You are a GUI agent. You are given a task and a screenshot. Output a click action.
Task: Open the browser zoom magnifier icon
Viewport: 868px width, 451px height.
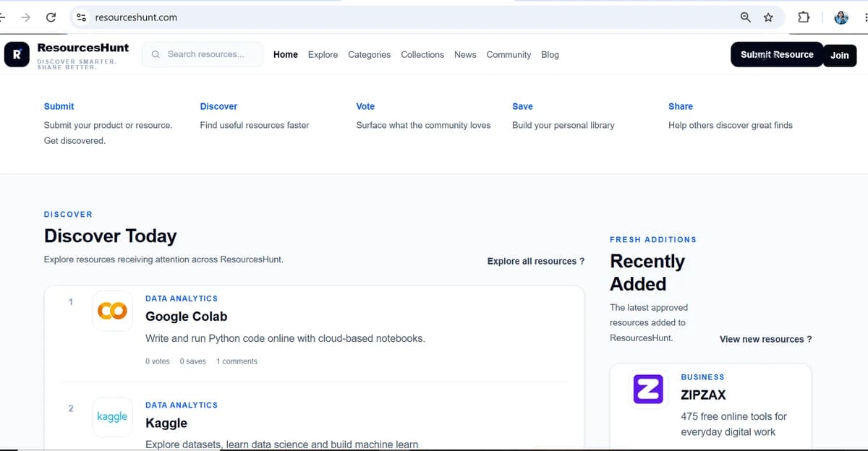[x=746, y=17]
